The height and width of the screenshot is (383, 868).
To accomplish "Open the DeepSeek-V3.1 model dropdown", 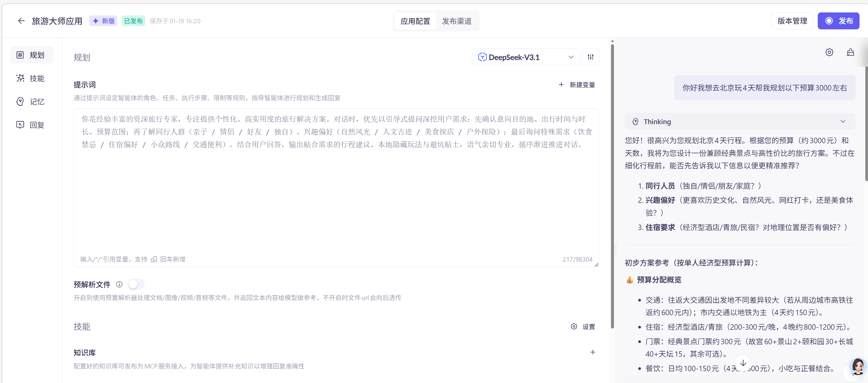I will coord(525,57).
